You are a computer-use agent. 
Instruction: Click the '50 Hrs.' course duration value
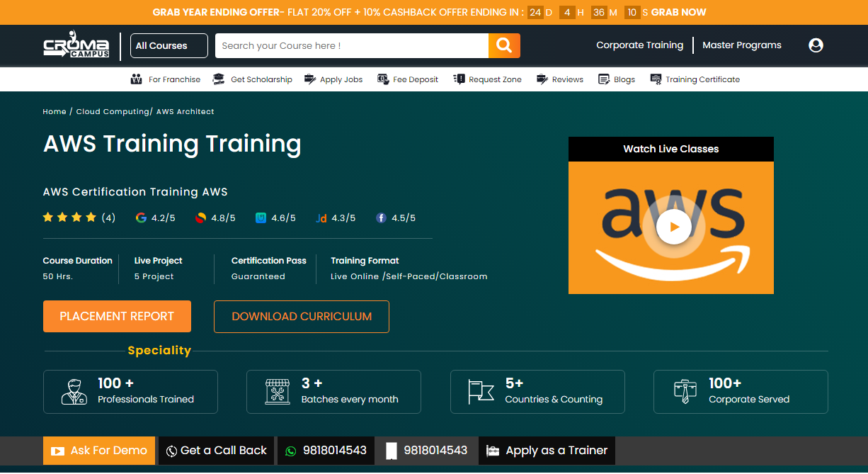(58, 276)
